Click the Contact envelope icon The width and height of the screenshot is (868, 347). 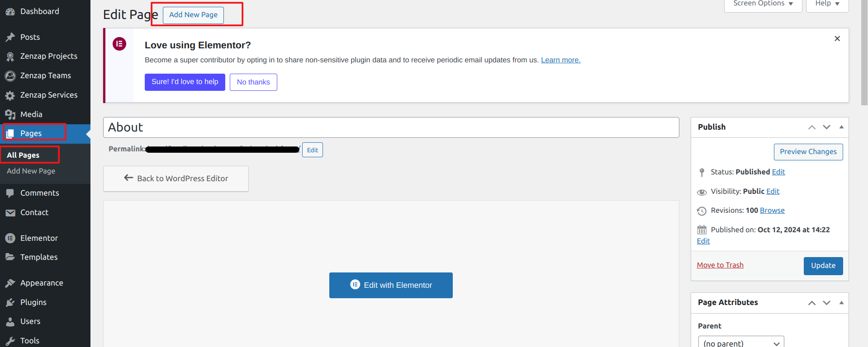[x=10, y=213]
